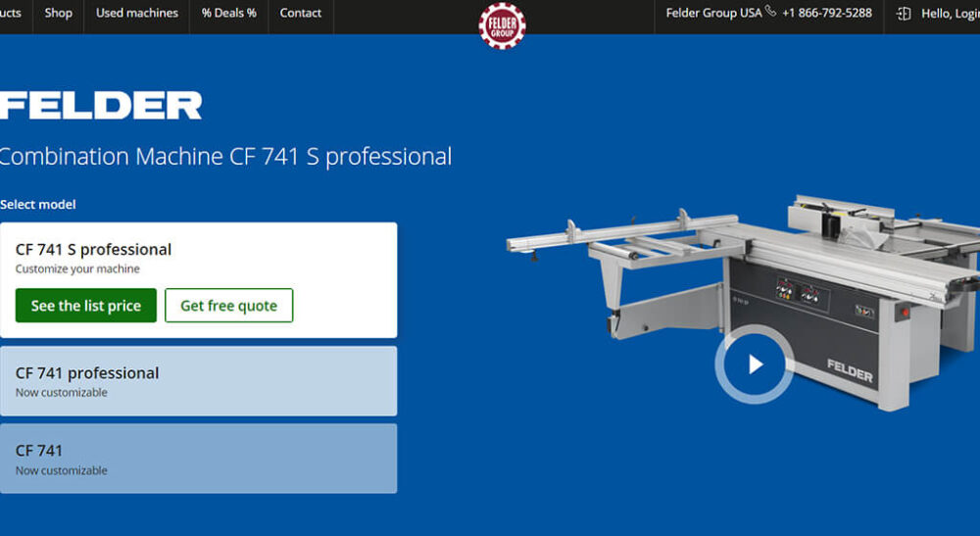Open the partially visible Products menu

point(11,13)
